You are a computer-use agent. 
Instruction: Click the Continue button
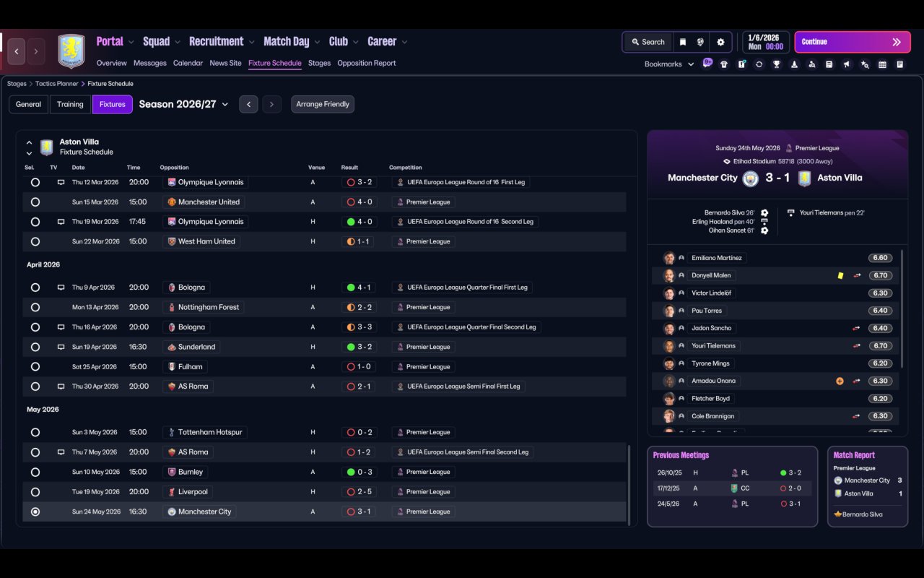pos(852,42)
